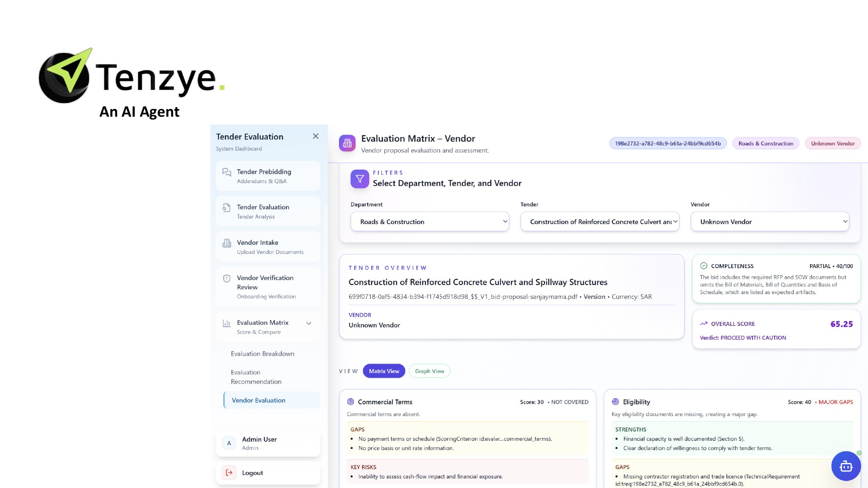Close the Tender Evaluation sidebar panel
This screenshot has height=488, width=868.
(316, 136)
